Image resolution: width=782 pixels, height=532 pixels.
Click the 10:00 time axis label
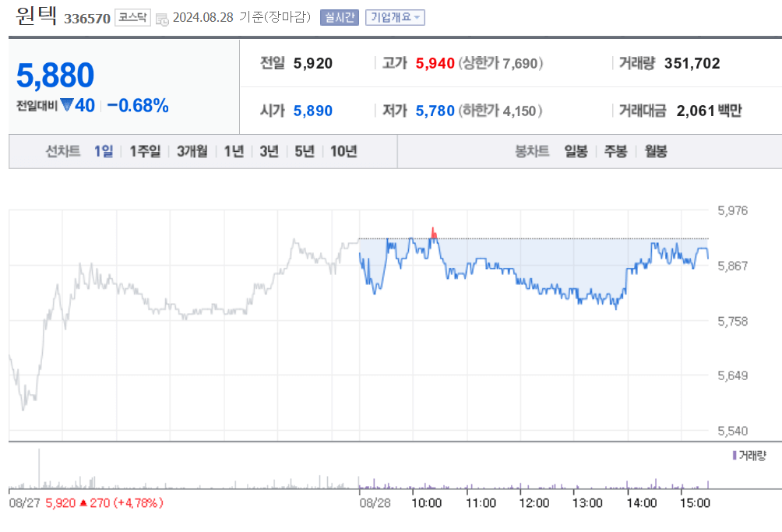tap(426, 502)
